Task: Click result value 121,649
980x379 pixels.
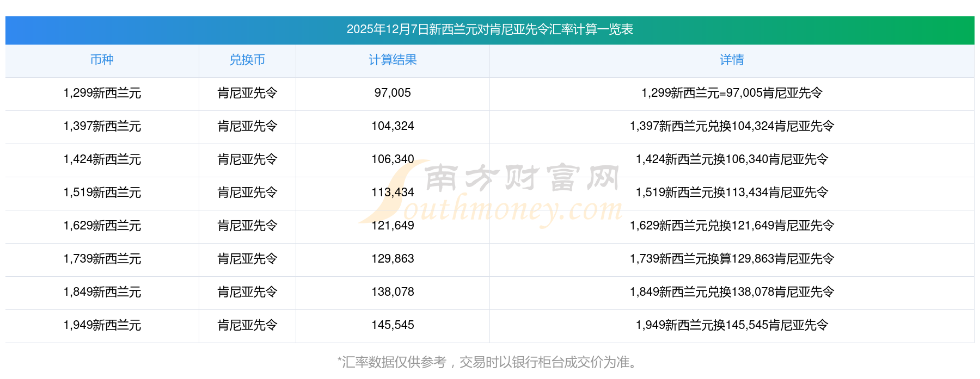Action: coord(393,226)
